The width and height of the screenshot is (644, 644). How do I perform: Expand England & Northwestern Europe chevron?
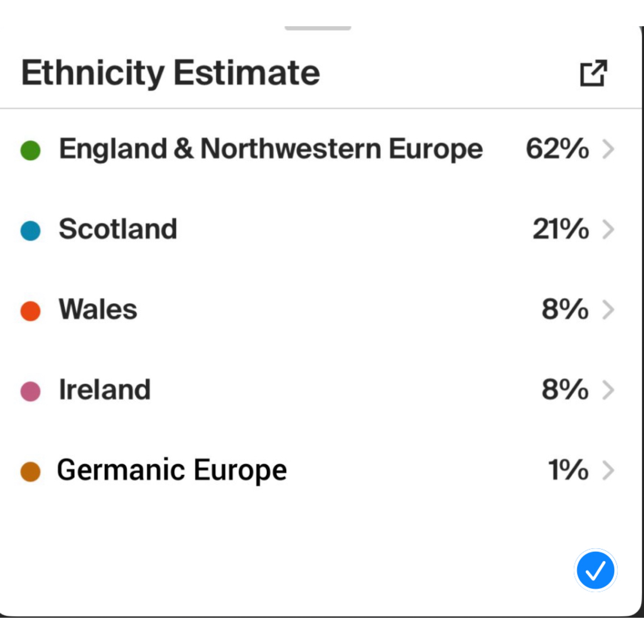pyautogui.click(x=608, y=149)
